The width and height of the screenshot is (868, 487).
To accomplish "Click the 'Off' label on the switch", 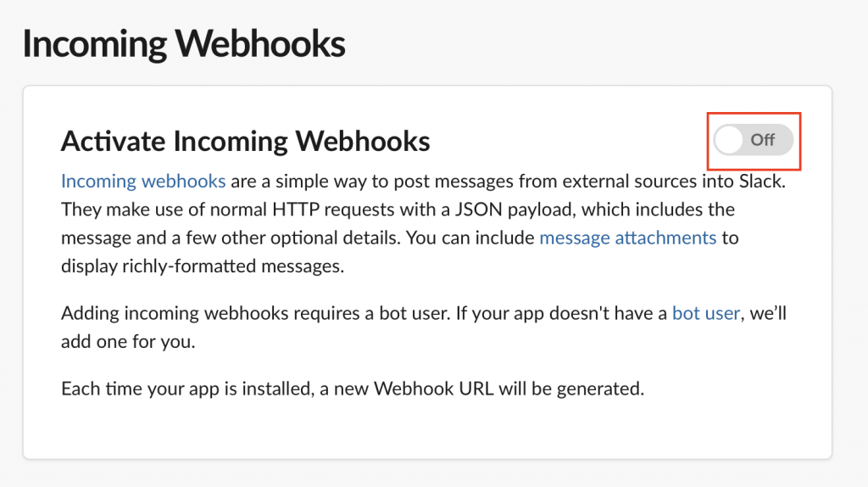I will [x=763, y=140].
